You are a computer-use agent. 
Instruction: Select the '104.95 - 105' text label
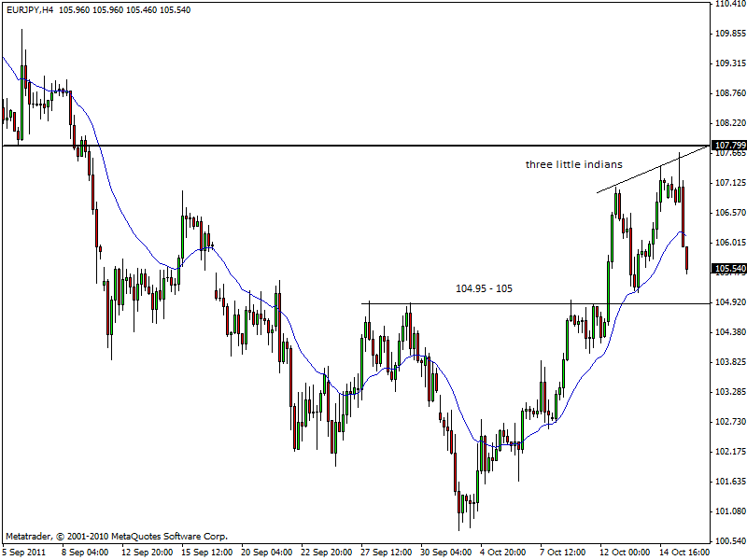(484, 288)
